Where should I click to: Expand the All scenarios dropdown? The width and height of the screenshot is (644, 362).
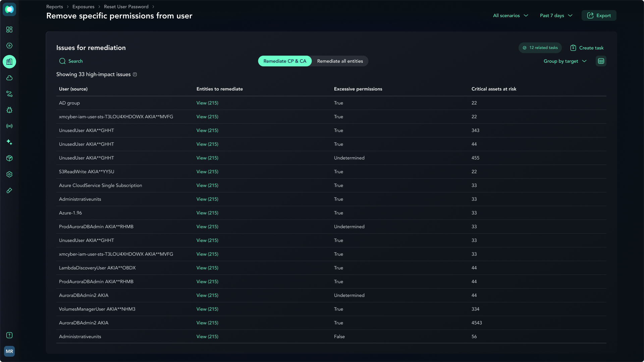pyautogui.click(x=511, y=15)
